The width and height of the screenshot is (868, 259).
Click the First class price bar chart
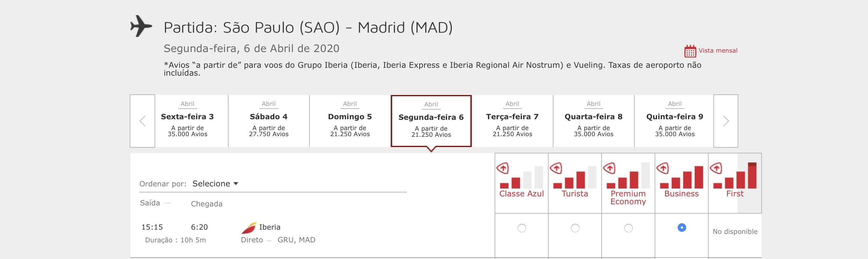[x=735, y=175]
